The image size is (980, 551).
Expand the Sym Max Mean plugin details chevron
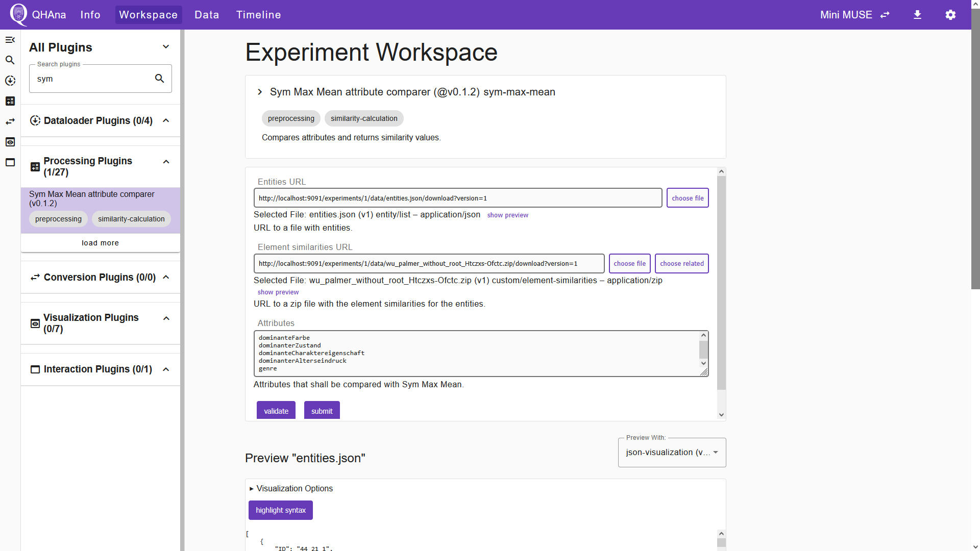[260, 92]
